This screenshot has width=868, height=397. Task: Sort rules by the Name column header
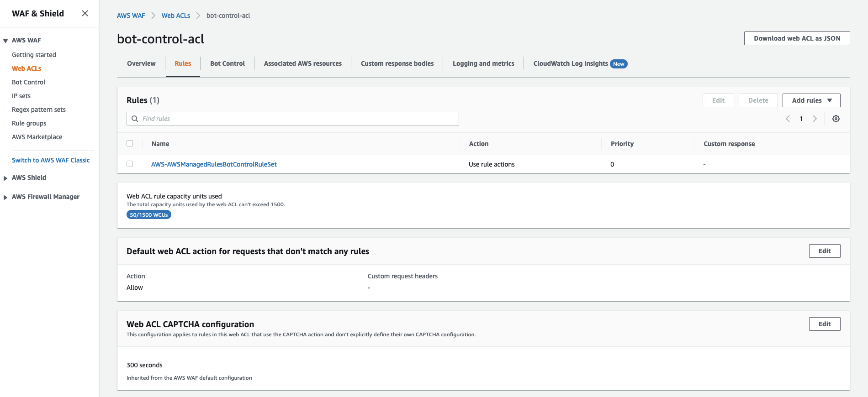(160, 144)
